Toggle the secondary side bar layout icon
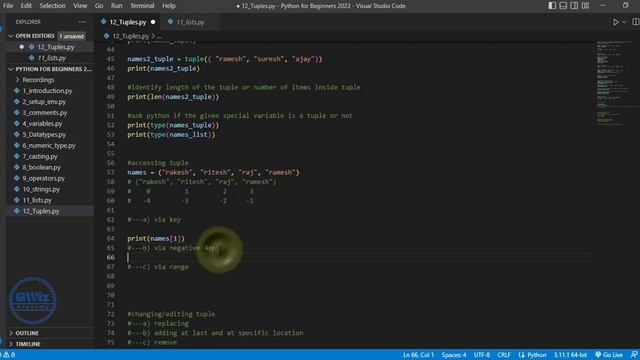 pyautogui.click(x=574, y=6)
